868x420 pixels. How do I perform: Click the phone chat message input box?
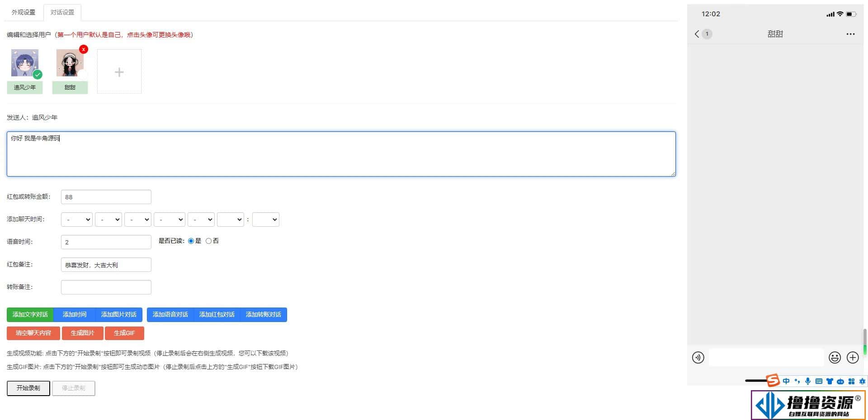766,358
